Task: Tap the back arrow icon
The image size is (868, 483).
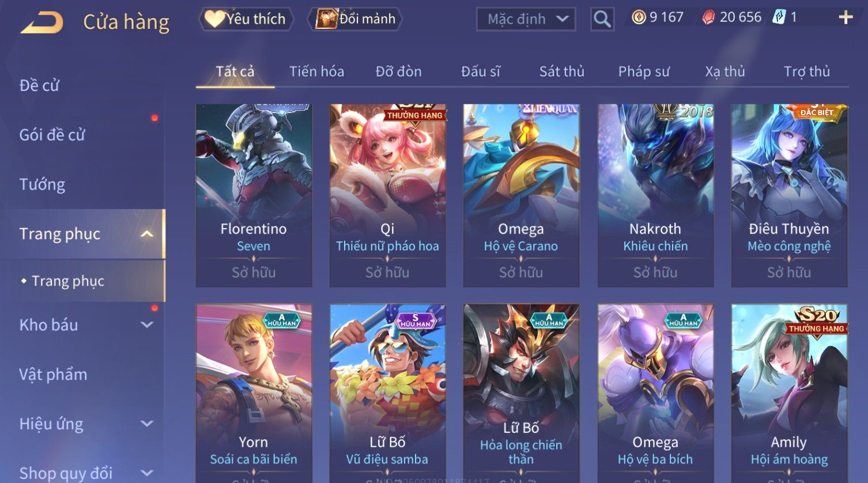Action: coord(41,23)
